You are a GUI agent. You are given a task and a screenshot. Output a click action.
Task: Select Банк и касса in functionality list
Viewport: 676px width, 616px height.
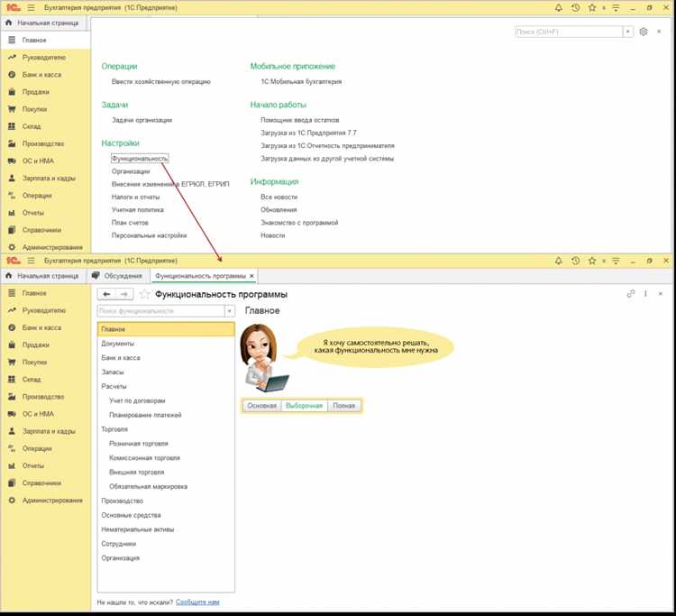point(166,358)
